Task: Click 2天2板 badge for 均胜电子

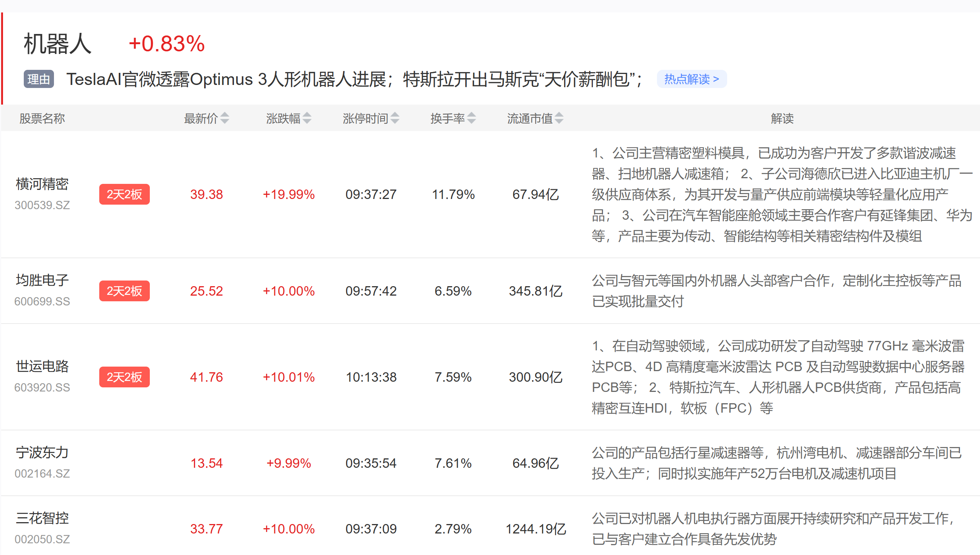Action: tap(125, 291)
